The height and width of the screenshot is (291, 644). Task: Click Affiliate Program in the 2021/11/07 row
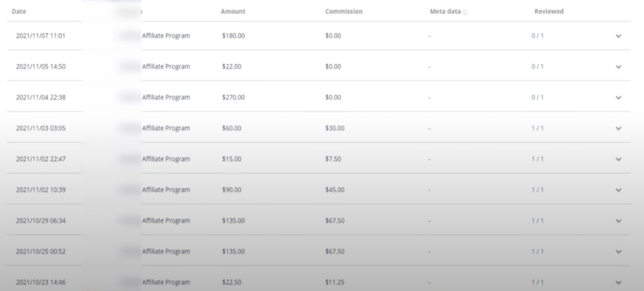[166, 36]
